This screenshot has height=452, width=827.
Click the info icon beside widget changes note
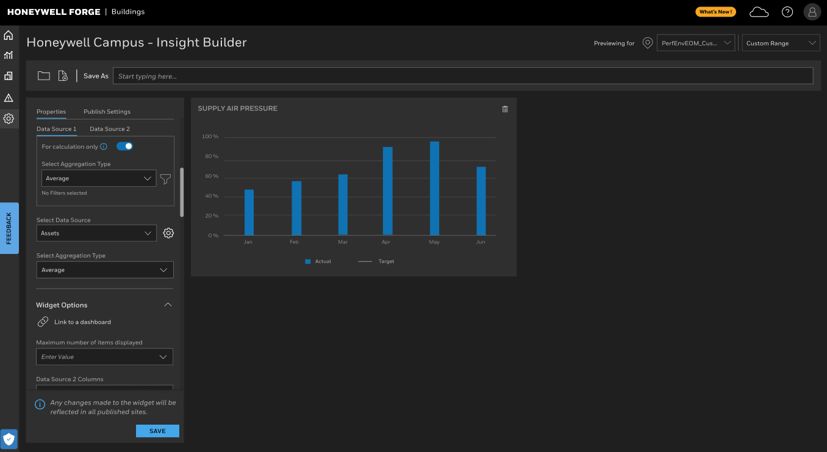pos(40,405)
